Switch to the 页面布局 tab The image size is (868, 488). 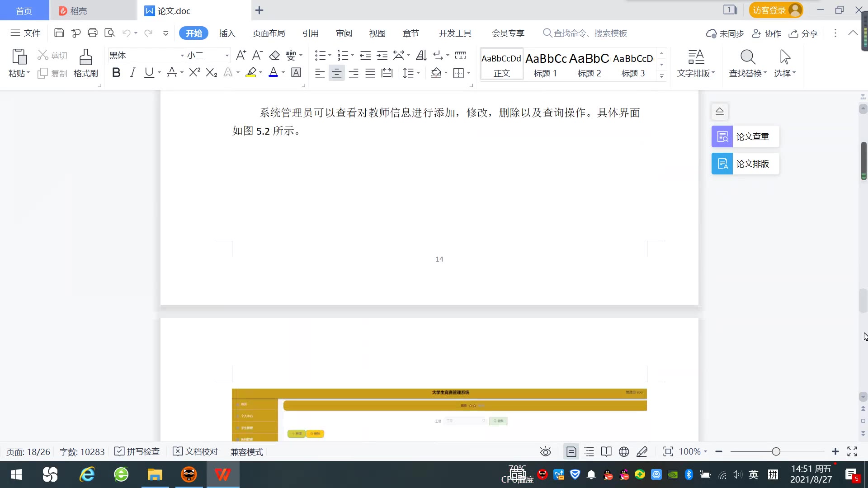click(x=269, y=33)
